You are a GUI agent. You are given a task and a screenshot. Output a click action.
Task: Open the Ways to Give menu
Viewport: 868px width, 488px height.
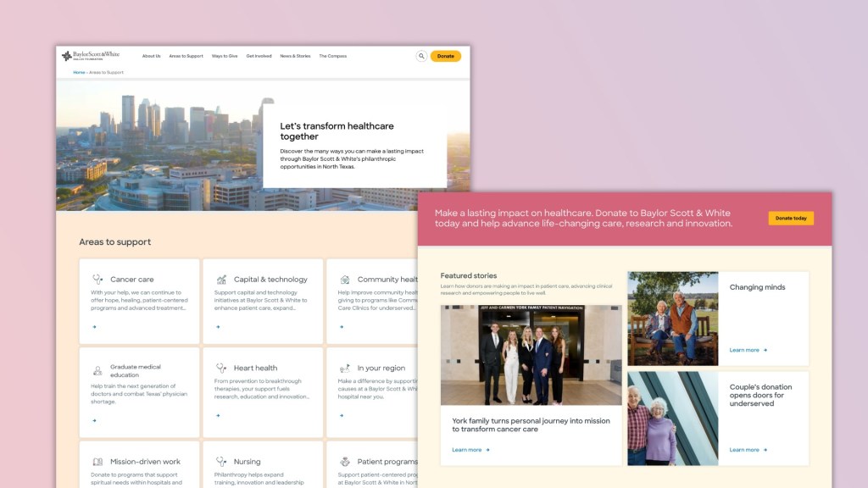click(225, 56)
